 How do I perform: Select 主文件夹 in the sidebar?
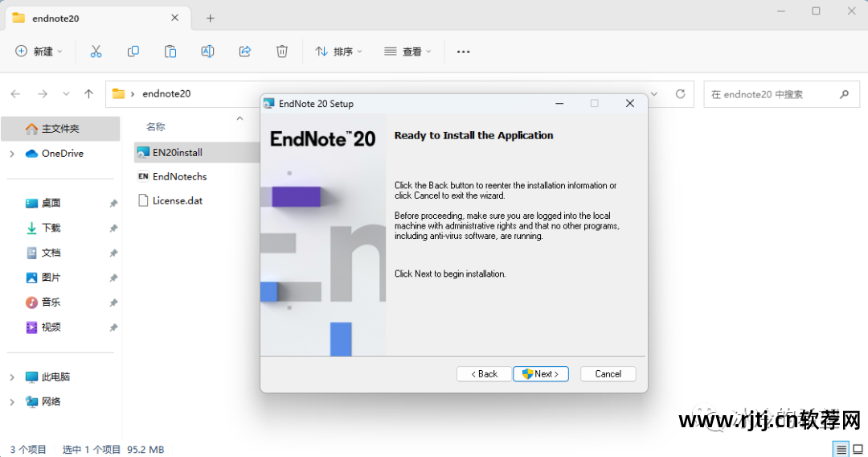point(60,129)
